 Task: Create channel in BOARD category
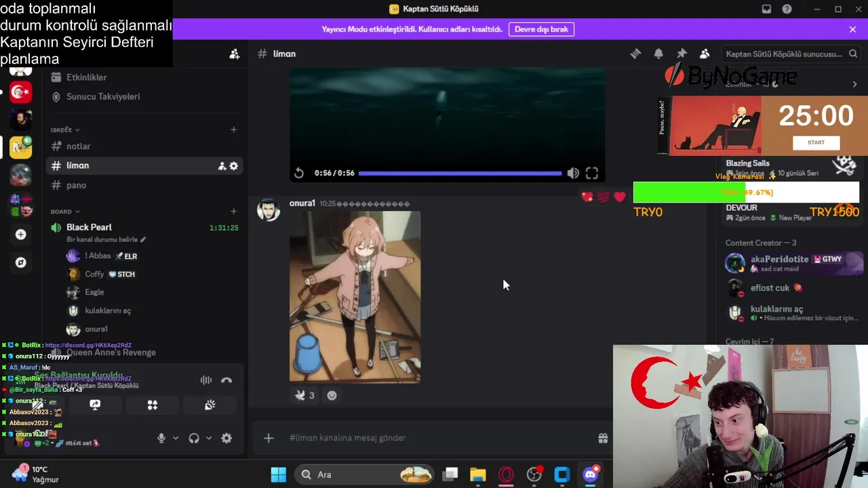[x=233, y=211]
